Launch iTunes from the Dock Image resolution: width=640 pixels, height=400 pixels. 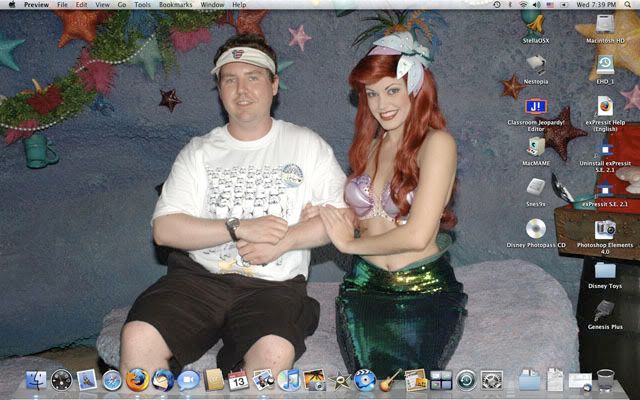[289, 380]
